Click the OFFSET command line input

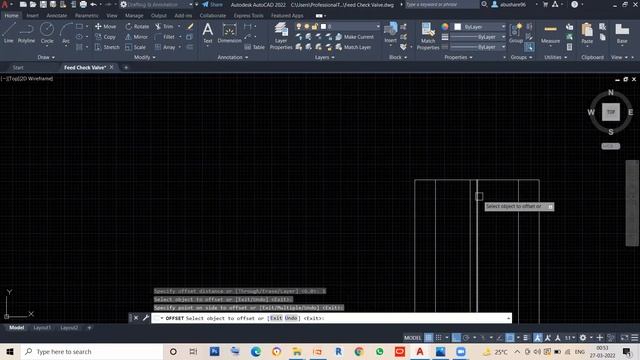pyautogui.click(x=331, y=318)
